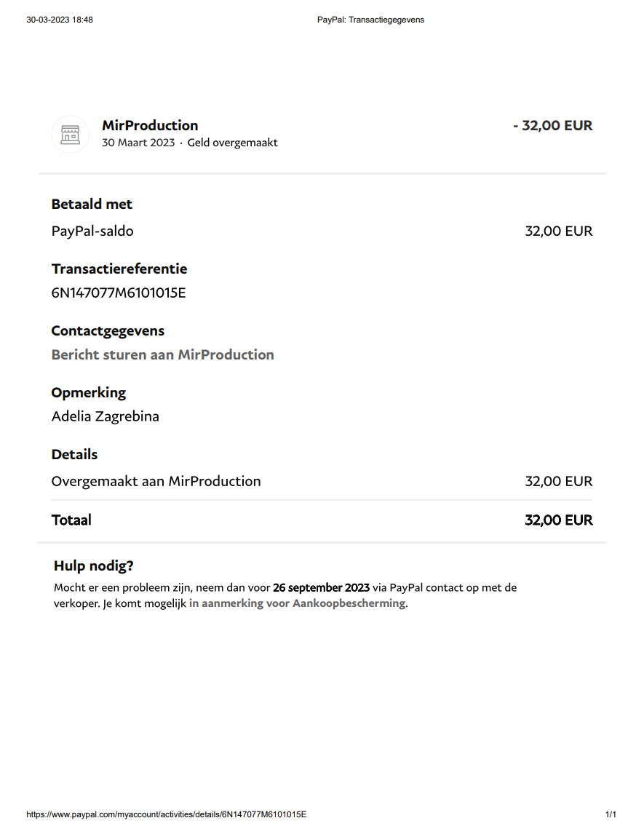Image resolution: width=644 pixels, height=834 pixels.
Task: Follow the 'in aanmerking voor Aankoopbescherming' link
Action: [297, 603]
